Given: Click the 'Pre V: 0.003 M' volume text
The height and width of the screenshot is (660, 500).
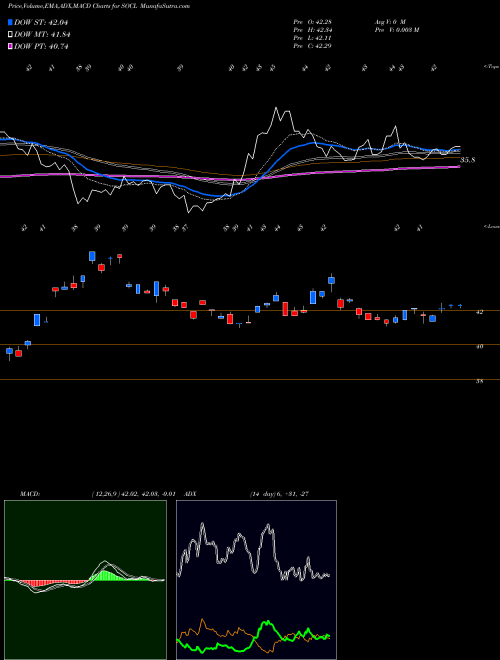Looking at the screenshot, I should point(396,30).
